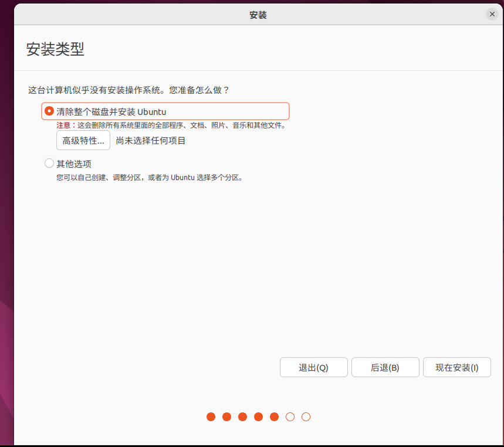Click the text "尚未选择任何项目"
Viewport: 504px width, 447px height.
pos(150,140)
